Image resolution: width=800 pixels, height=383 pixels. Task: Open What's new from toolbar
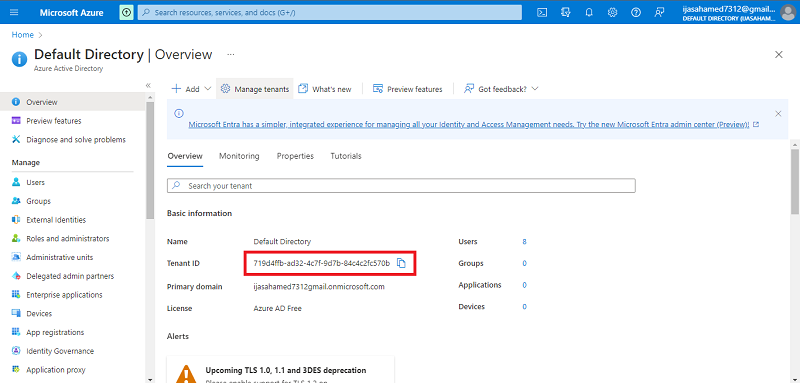325,89
